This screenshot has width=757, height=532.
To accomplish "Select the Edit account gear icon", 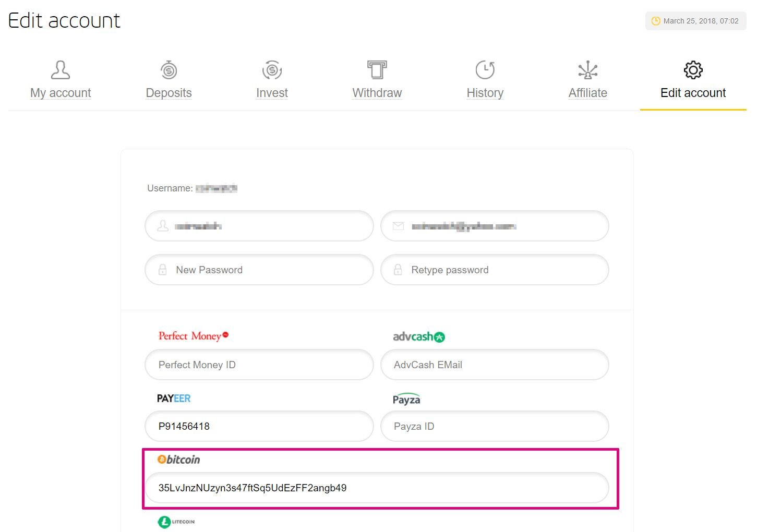I will click(x=693, y=70).
